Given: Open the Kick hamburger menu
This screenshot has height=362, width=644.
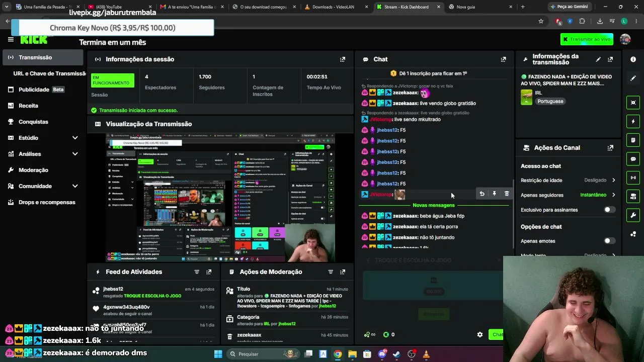Looking at the screenshot, I should 11,39.
